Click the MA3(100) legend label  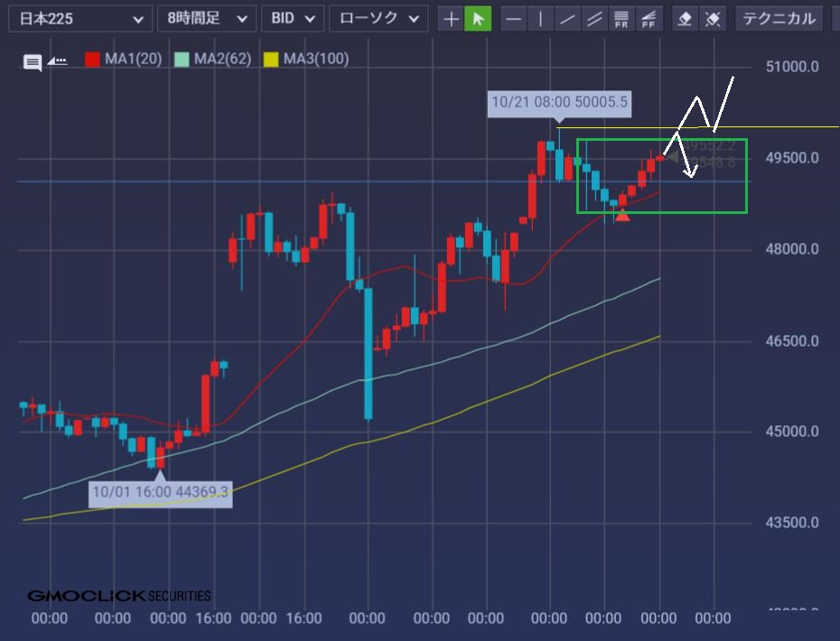(315, 60)
